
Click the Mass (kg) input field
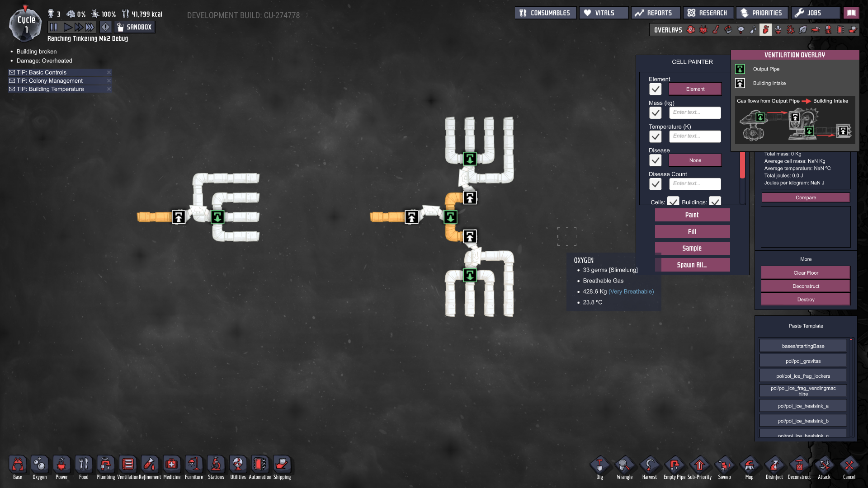pos(695,113)
